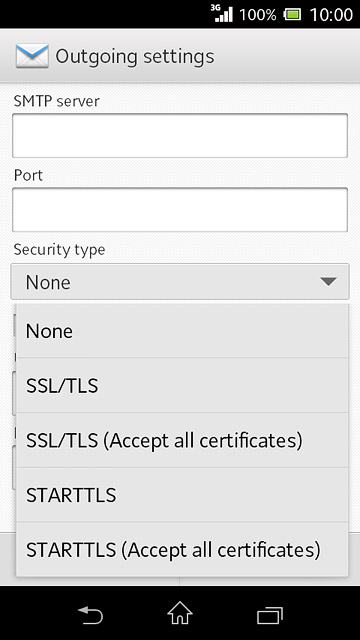360x640 pixels.
Task: Select None from the security list
Action: coord(182,331)
